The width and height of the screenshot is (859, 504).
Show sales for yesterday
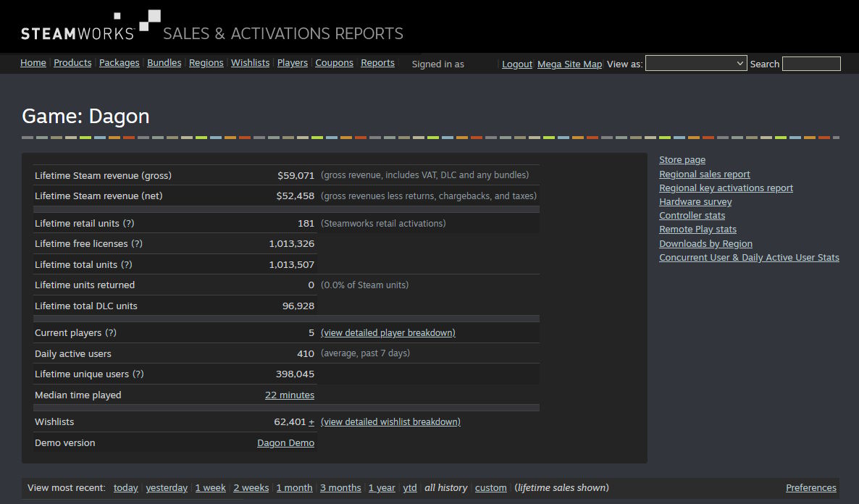167,487
